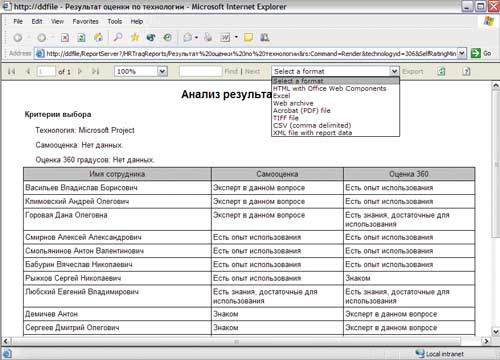Open the report viewer help icon
This screenshot has height=360, width=500.
click(x=467, y=71)
